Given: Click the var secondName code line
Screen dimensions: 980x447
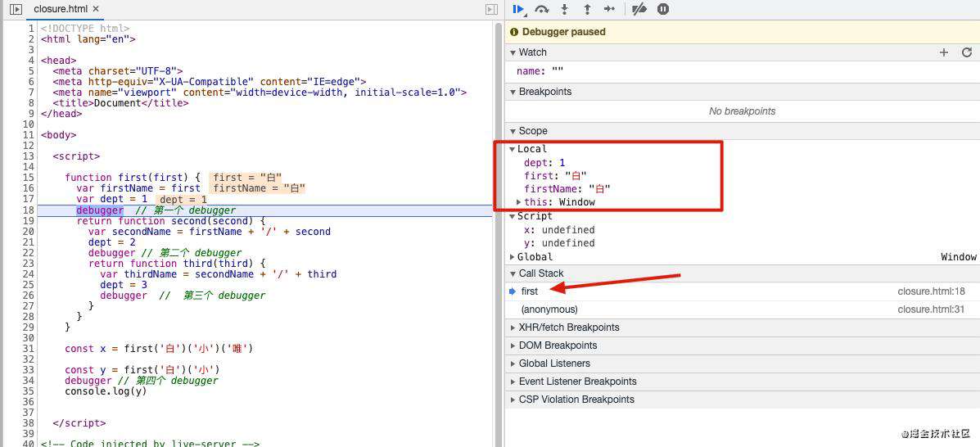Looking at the screenshot, I should coord(210,232).
